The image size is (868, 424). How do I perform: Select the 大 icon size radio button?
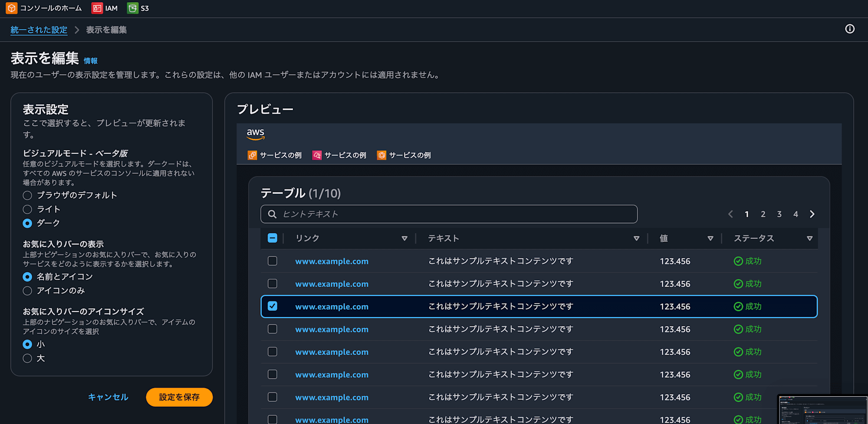coord(27,358)
